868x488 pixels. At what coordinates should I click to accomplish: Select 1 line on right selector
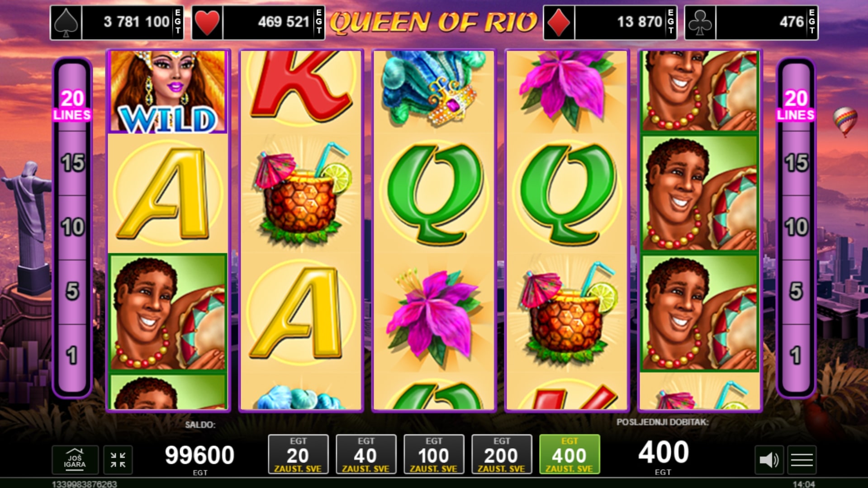(x=796, y=356)
